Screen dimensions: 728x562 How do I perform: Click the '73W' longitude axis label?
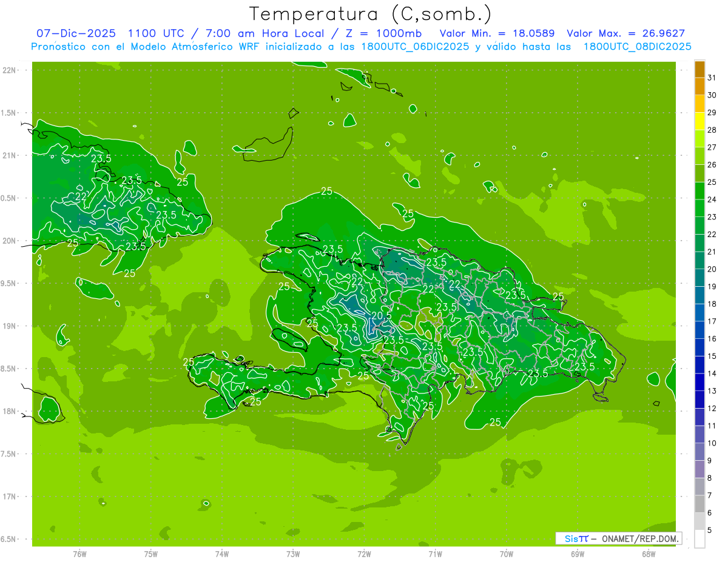click(x=293, y=554)
